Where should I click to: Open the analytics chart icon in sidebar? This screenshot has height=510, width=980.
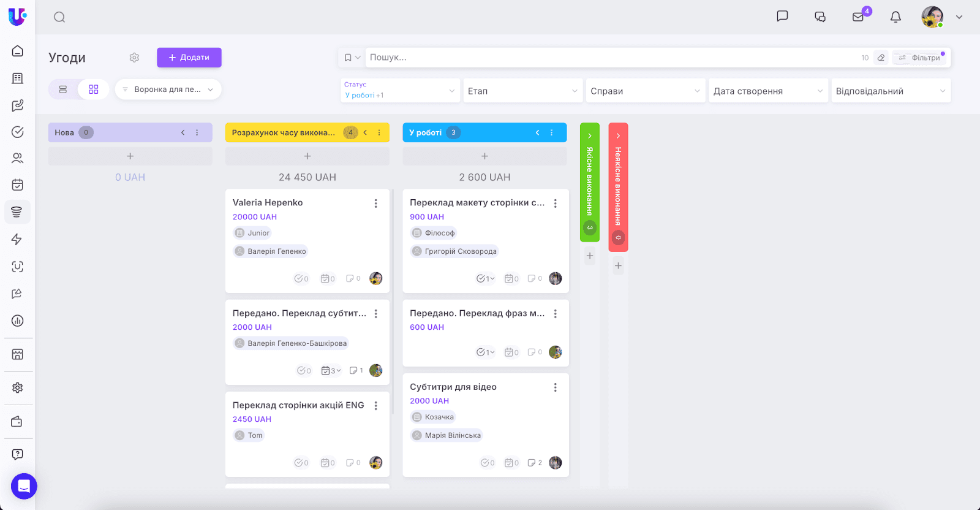[x=18, y=321]
